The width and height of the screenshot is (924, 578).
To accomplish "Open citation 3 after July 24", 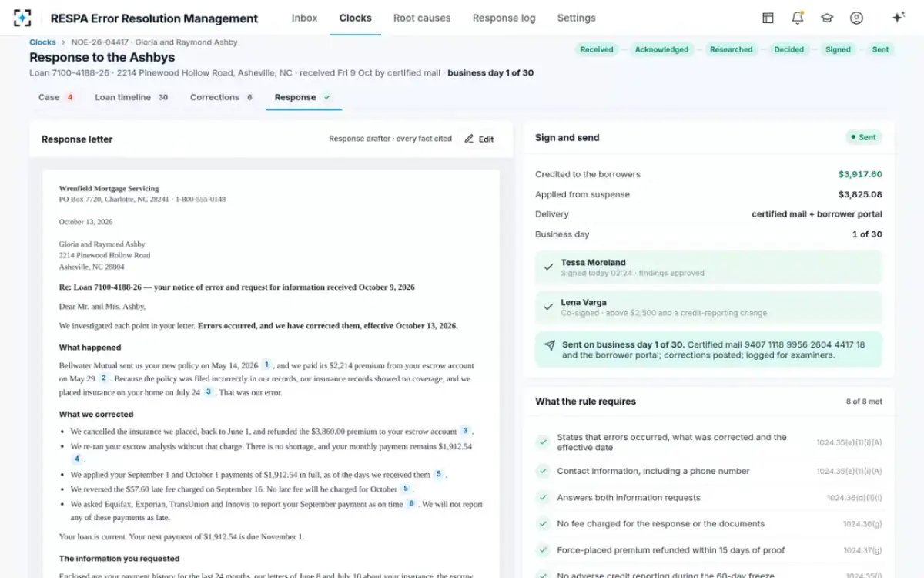I will pos(208,391).
